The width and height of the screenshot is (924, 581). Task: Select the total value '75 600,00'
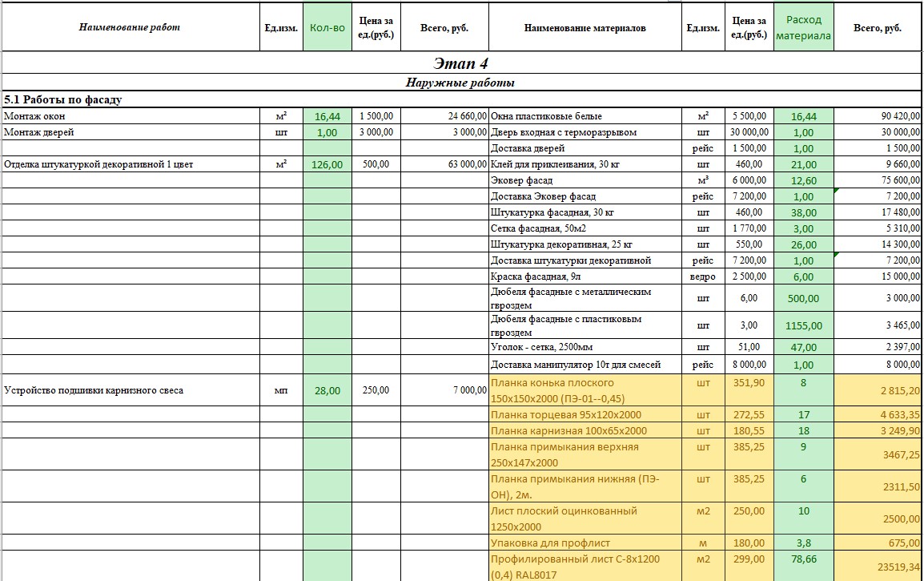click(x=878, y=180)
